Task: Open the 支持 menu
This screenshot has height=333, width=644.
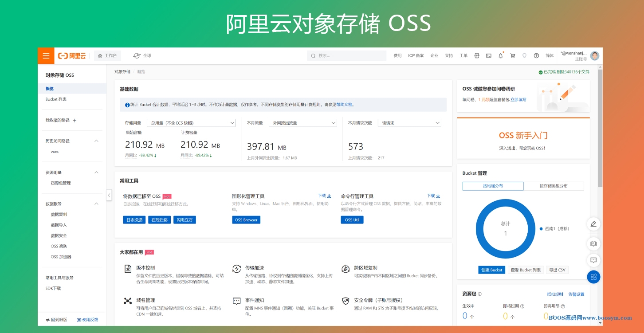Action: (449, 56)
